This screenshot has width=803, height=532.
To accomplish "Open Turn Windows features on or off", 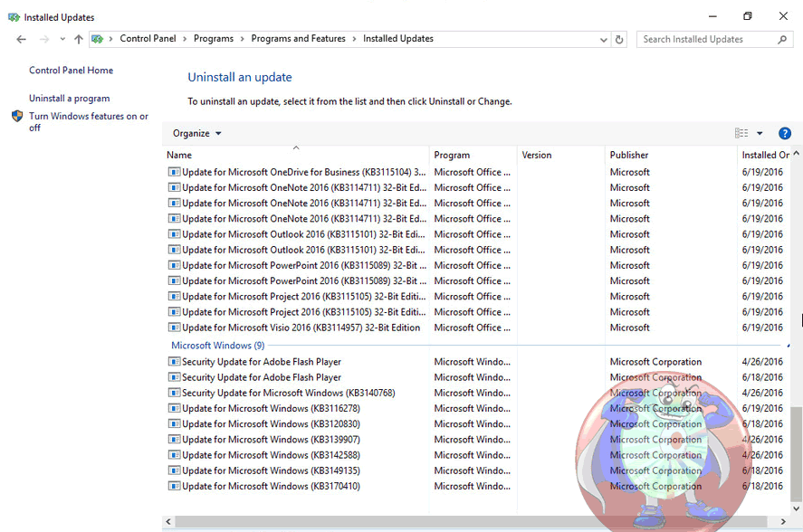I will click(x=89, y=122).
